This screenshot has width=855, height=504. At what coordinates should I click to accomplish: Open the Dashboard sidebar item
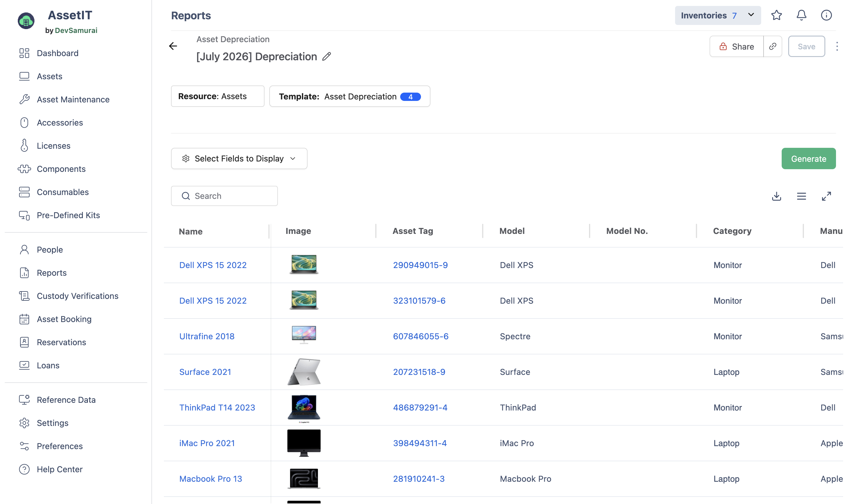[57, 53]
